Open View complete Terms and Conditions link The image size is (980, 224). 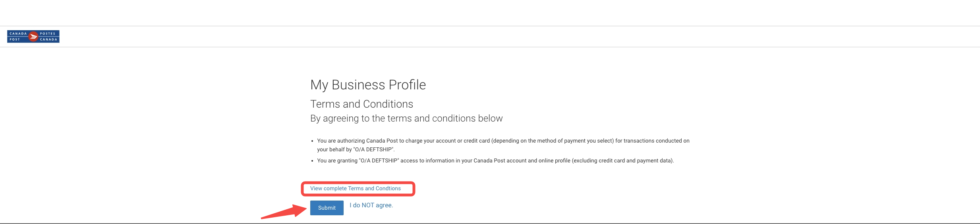tap(355, 189)
